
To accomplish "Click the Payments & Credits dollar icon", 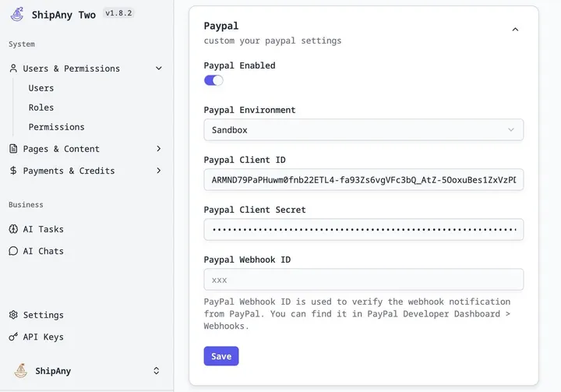I will click(x=13, y=171).
